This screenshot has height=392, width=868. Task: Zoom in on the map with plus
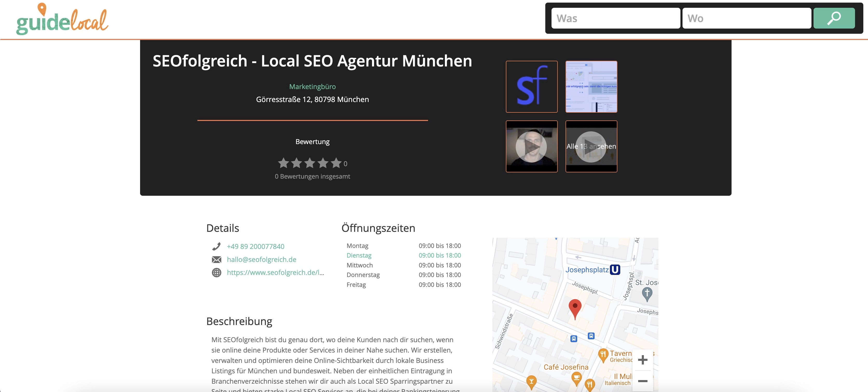tap(643, 360)
